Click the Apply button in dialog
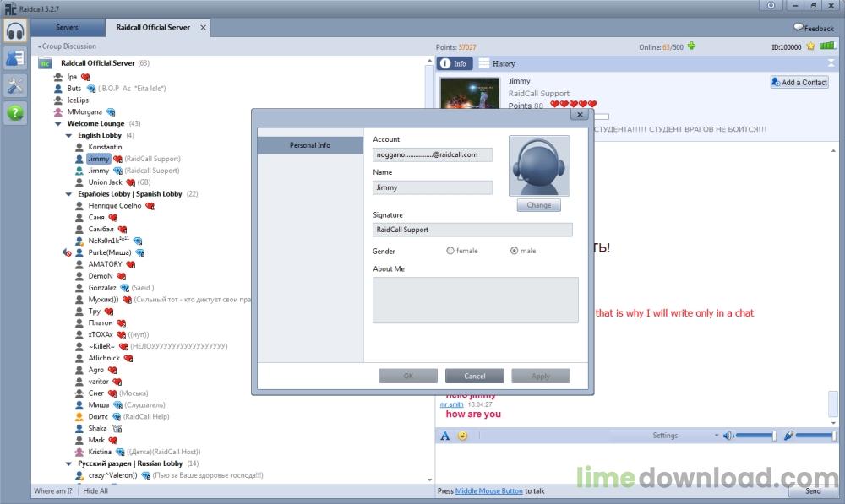Screen dimensions: 845x504 coord(541,376)
